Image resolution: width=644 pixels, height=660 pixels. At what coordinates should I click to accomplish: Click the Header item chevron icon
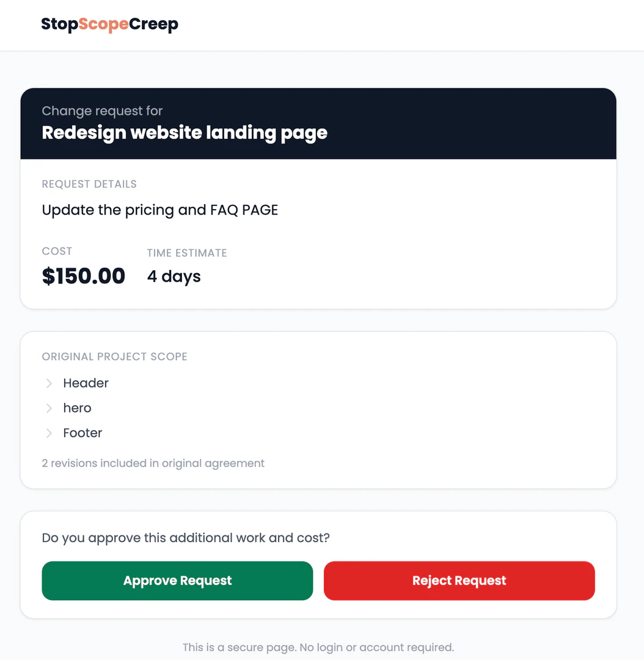point(49,383)
